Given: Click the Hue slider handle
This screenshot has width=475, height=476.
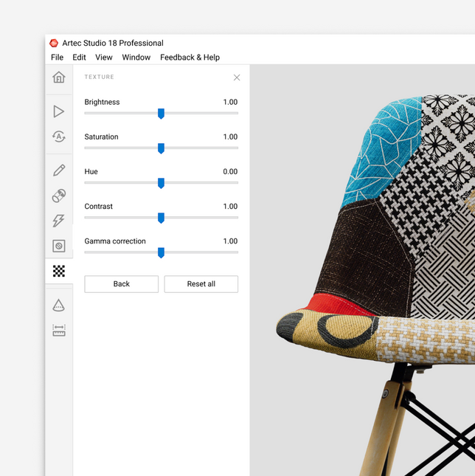Looking at the screenshot, I should click(161, 183).
